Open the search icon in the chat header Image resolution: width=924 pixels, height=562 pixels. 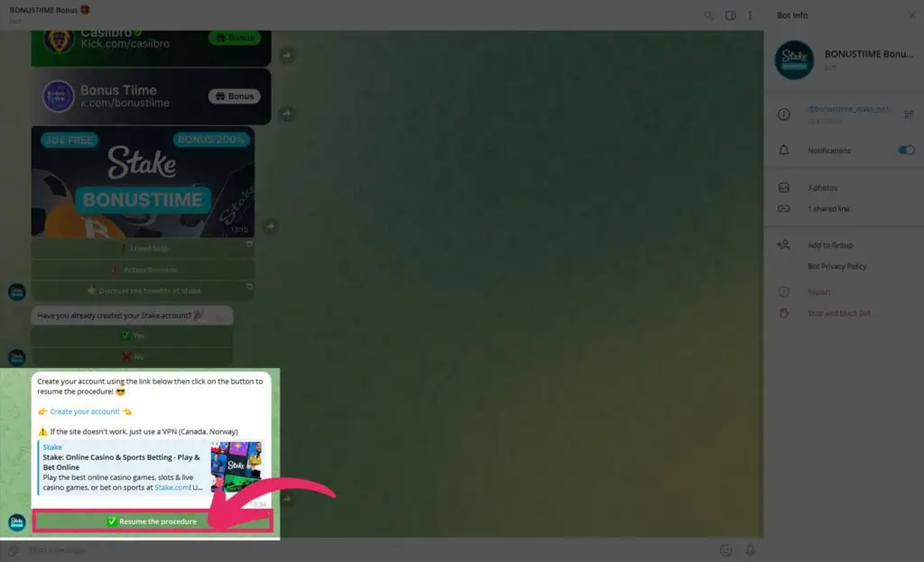tap(709, 15)
